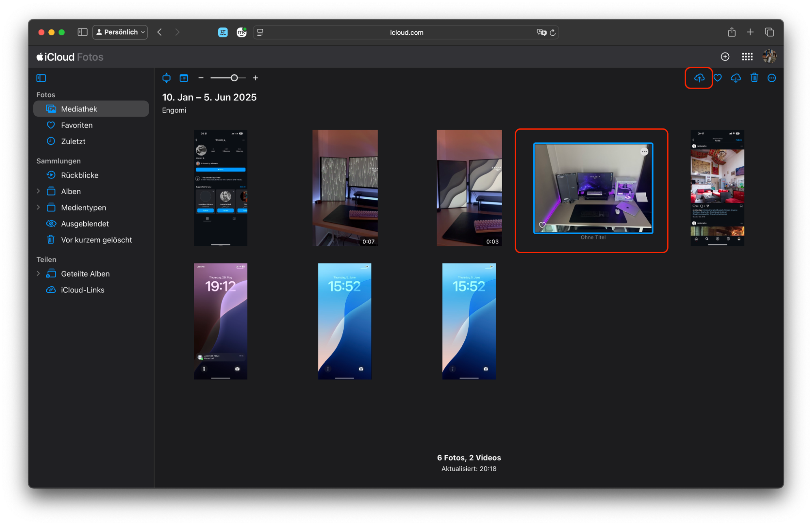
Task: Change photo aspect ratio view icon
Action: pos(166,78)
